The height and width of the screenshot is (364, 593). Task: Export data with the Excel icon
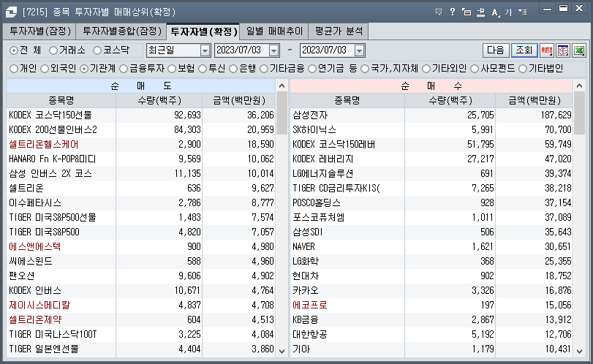pos(579,50)
